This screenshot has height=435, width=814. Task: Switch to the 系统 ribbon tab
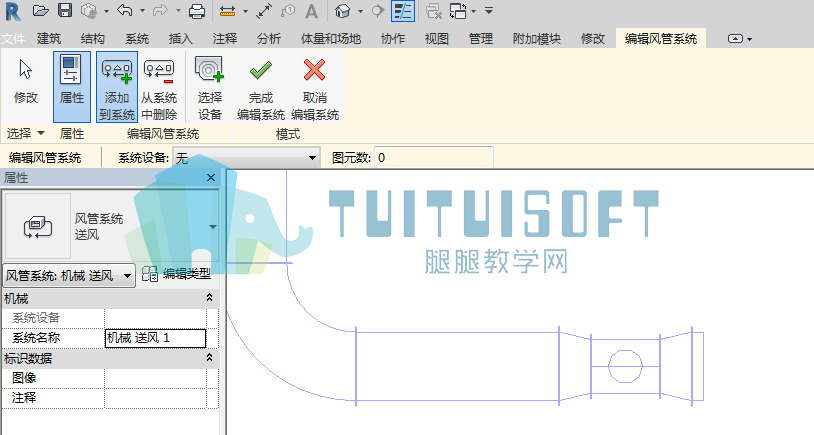(x=137, y=39)
